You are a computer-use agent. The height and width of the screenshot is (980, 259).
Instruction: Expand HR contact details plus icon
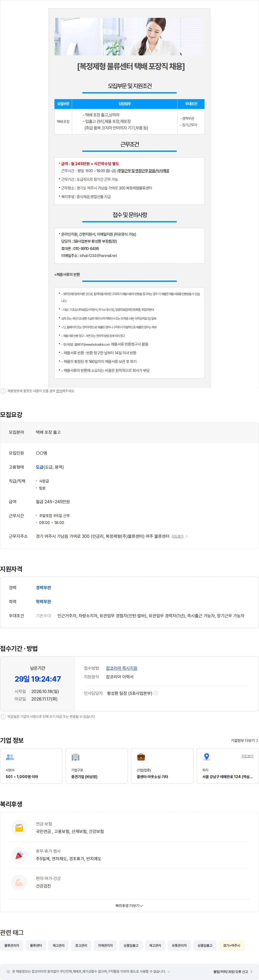point(156,693)
